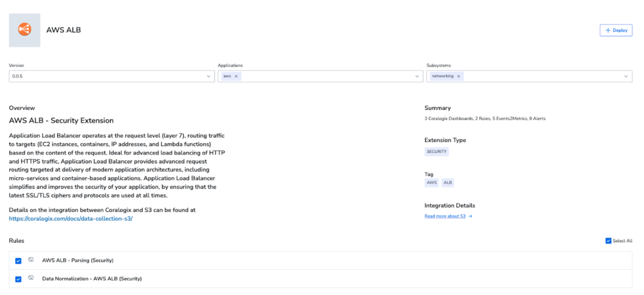
Task: Click the Rules section heading
Action: (x=16, y=240)
